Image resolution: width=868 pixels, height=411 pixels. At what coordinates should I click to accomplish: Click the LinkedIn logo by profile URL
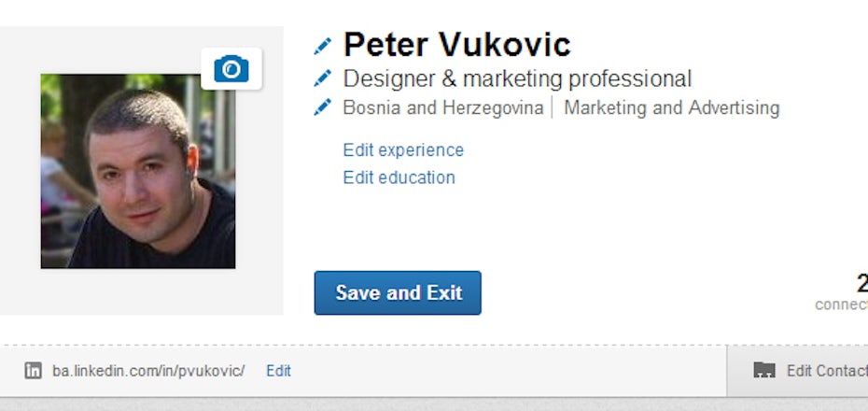(33, 371)
